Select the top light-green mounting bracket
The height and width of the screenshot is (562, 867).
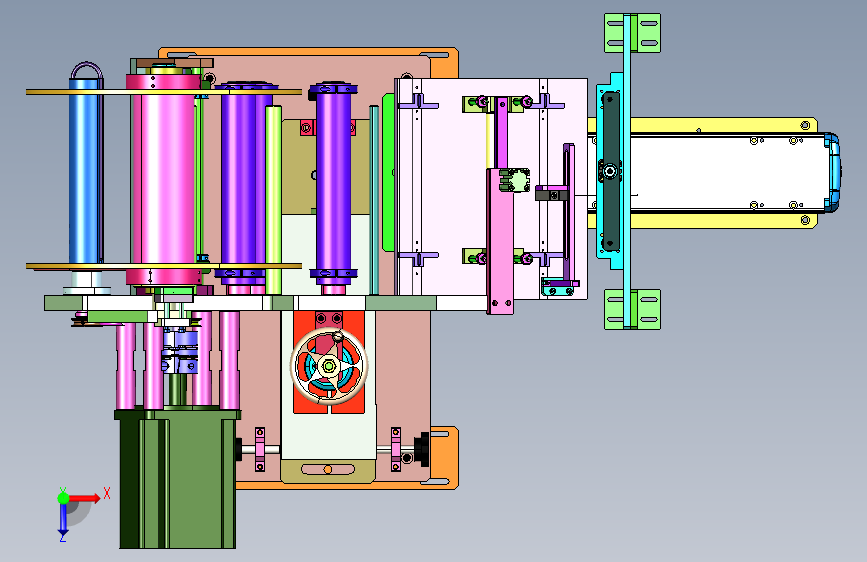pyautogui.click(x=632, y=33)
